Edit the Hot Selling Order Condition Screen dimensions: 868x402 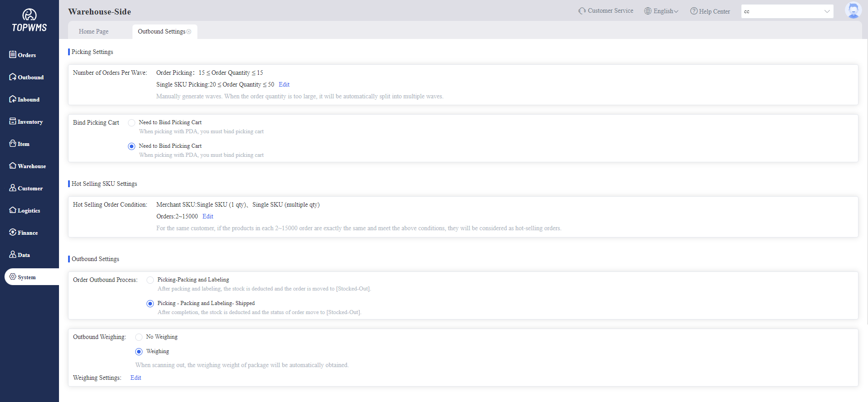click(208, 217)
